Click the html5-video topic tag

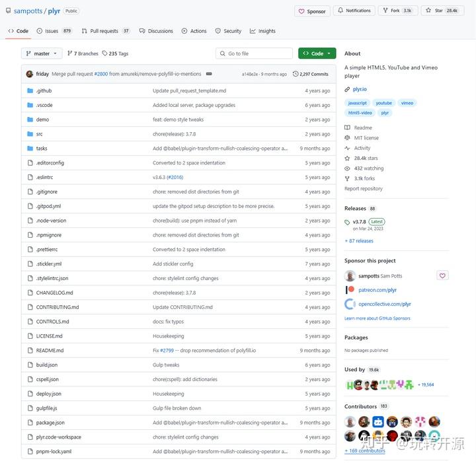[x=360, y=113]
